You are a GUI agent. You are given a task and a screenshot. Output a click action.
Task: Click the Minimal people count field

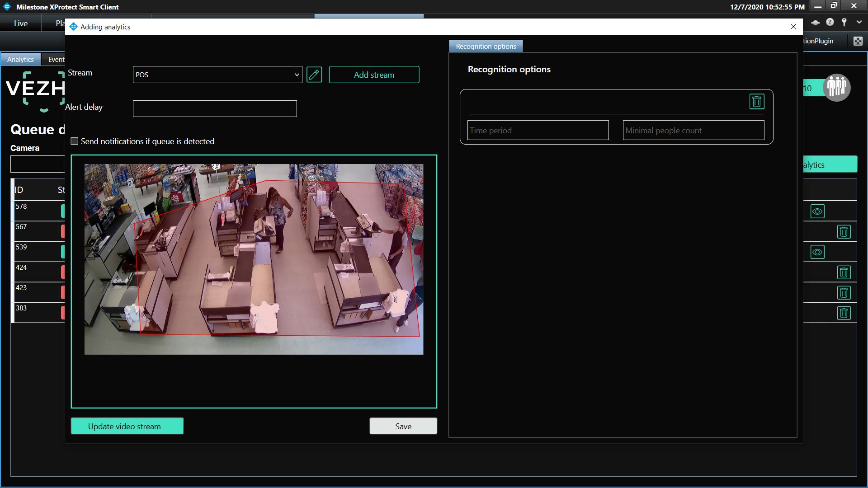click(x=693, y=130)
